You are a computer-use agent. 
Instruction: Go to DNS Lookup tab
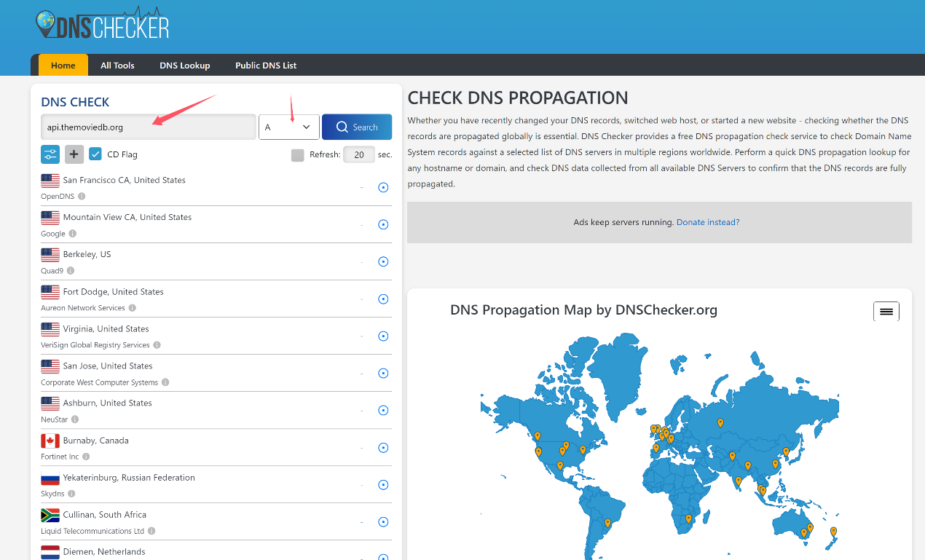[x=185, y=65]
